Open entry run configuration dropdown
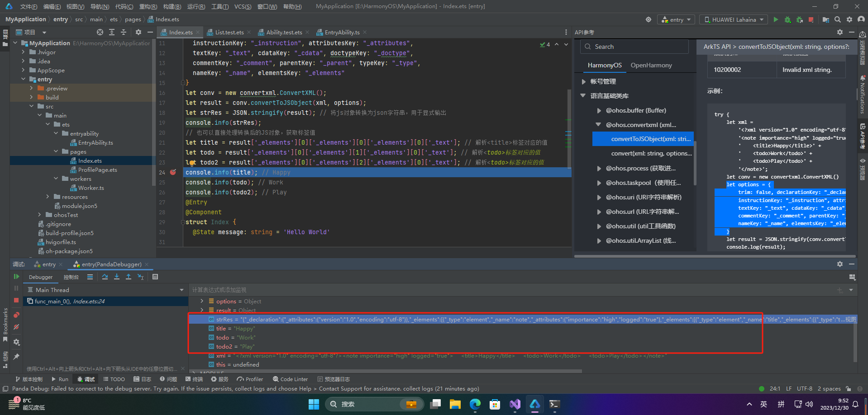Screen dimensions: 868x415 (x=677, y=19)
